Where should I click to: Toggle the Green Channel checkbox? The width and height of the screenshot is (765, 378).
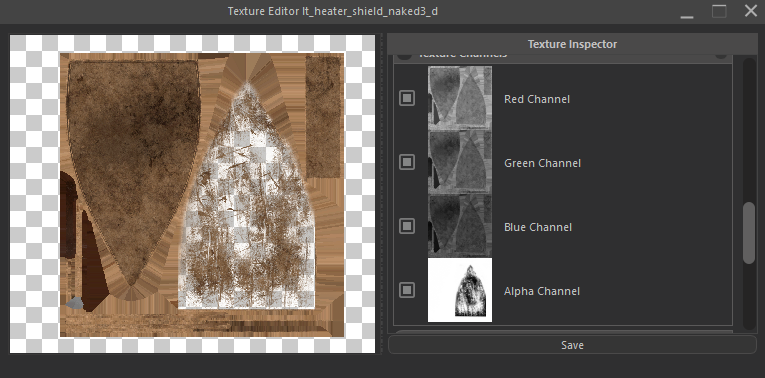[407, 162]
